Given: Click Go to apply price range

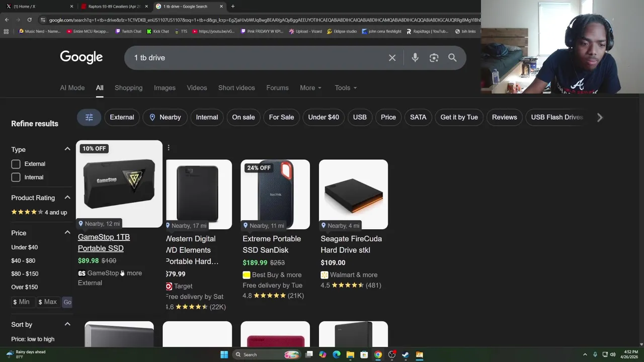Looking at the screenshot, I should click(x=67, y=302).
